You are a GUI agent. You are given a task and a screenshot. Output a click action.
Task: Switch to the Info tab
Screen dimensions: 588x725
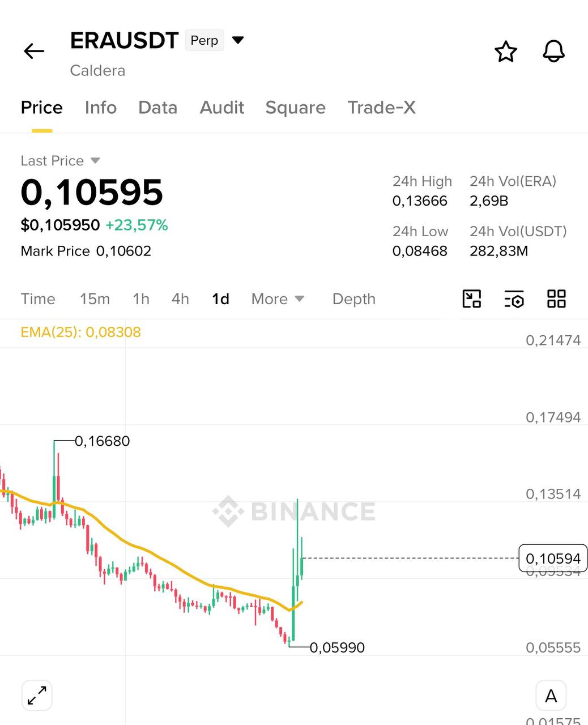point(101,108)
